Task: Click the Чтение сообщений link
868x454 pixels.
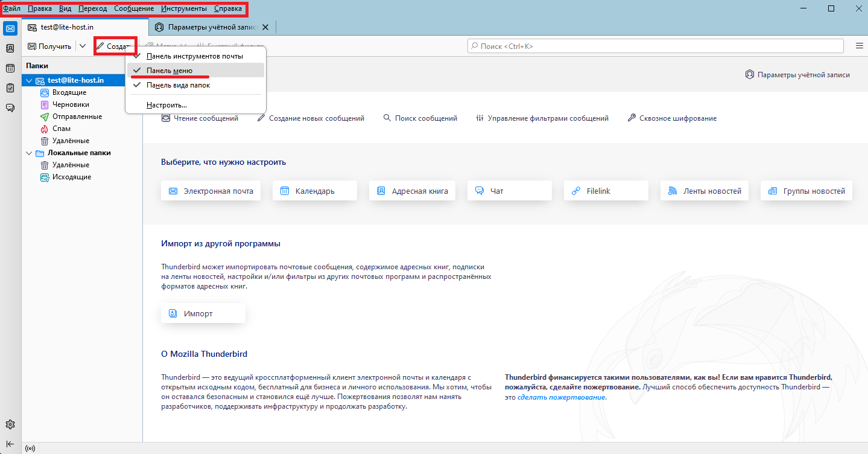Action: 200,118
